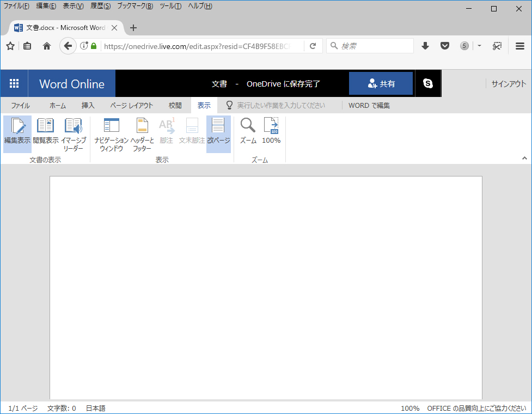Open the Firefox hamburger menu

pos(520,46)
